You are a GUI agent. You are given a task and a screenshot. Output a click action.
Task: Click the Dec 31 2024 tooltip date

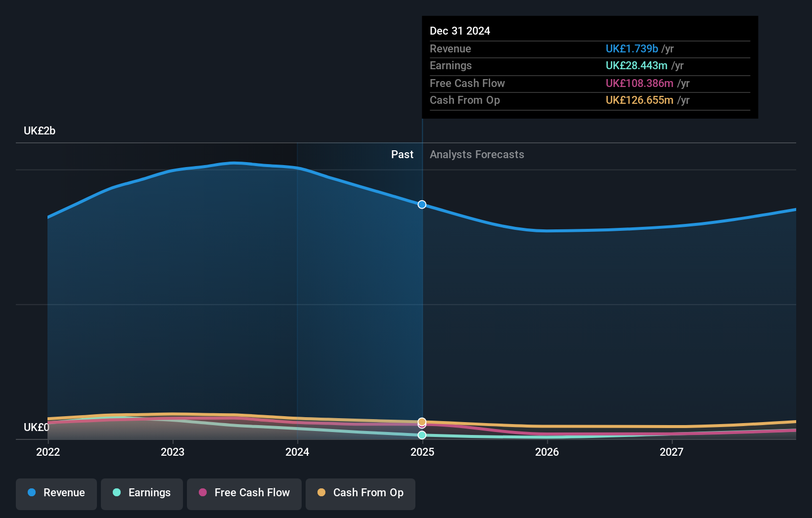point(460,31)
